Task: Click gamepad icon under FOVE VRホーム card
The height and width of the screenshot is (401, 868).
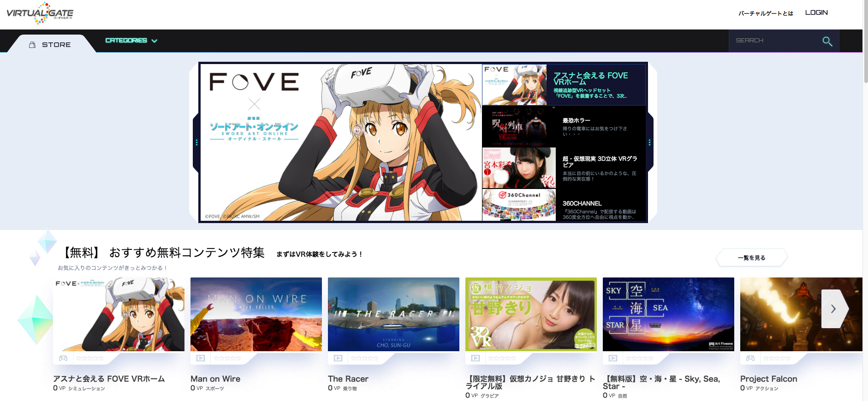Action: click(x=63, y=358)
